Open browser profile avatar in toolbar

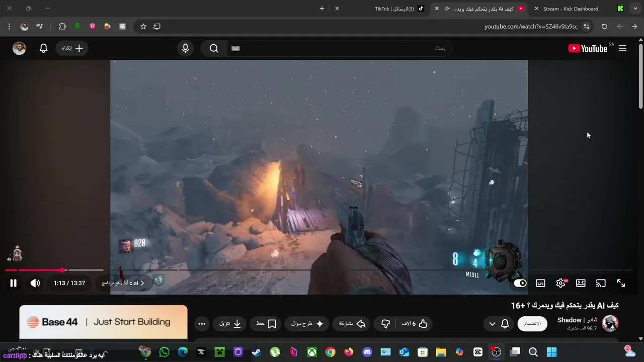pyautogui.click(x=24, y=26)
